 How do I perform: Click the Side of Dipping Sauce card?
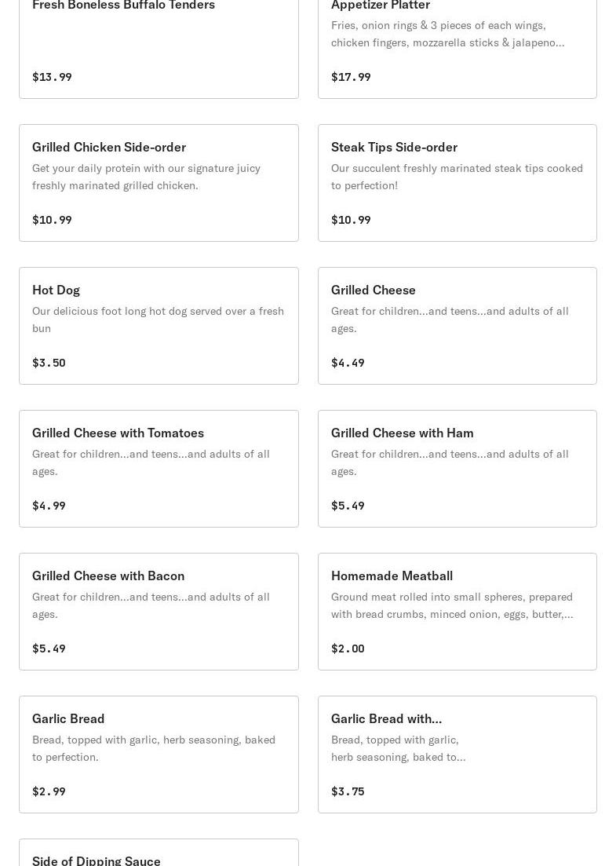pos(159,853)
